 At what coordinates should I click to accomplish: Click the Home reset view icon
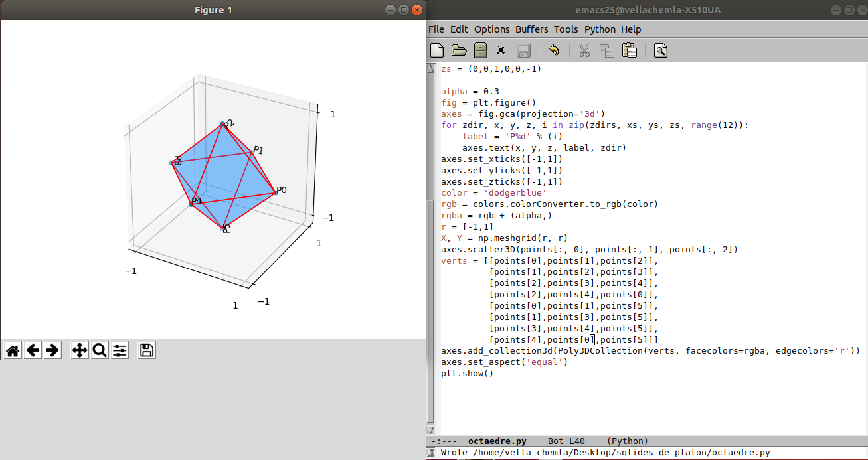(x=13, y=350)
